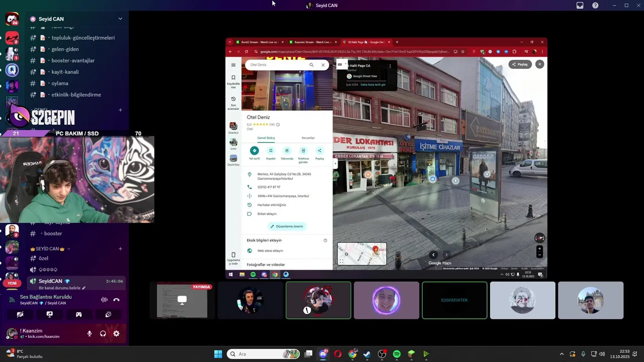
Task: Select the Q logo server icon
Action: click(x=12, y=70)
